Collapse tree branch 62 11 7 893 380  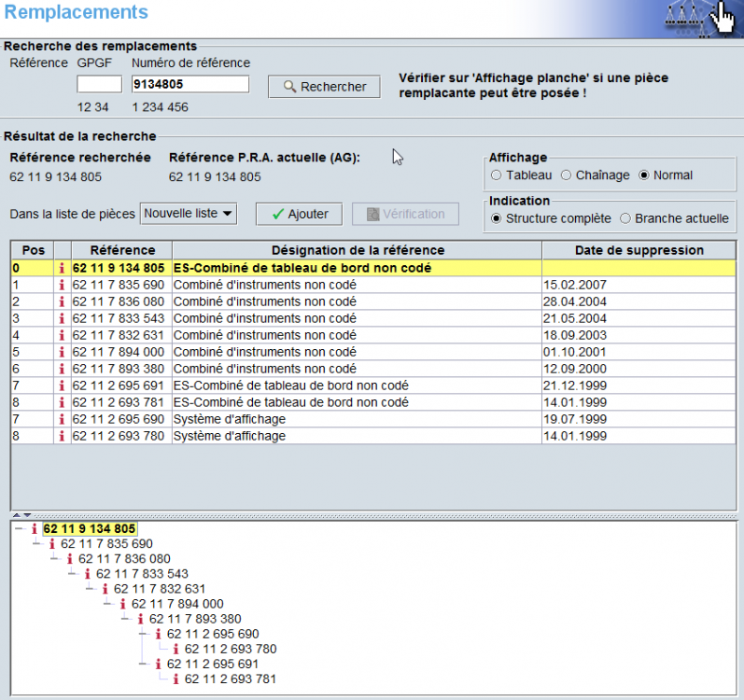click(x=126, y=619)
